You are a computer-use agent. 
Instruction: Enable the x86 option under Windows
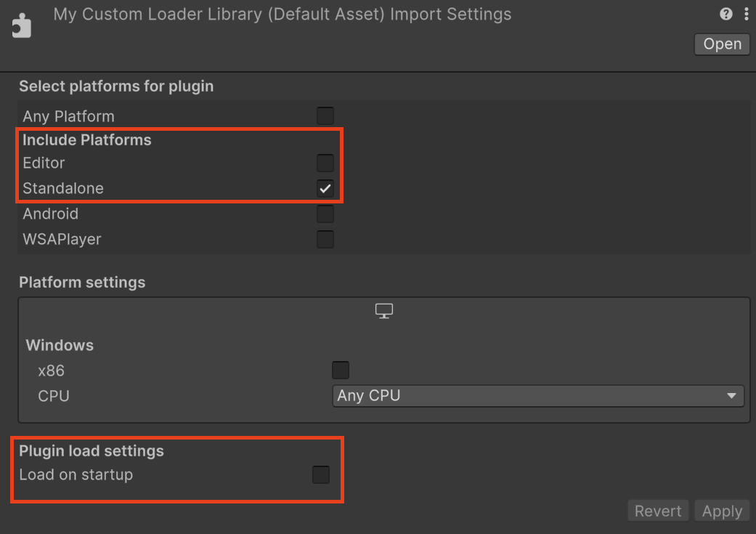pyautogui.click(x=340, y=370)
